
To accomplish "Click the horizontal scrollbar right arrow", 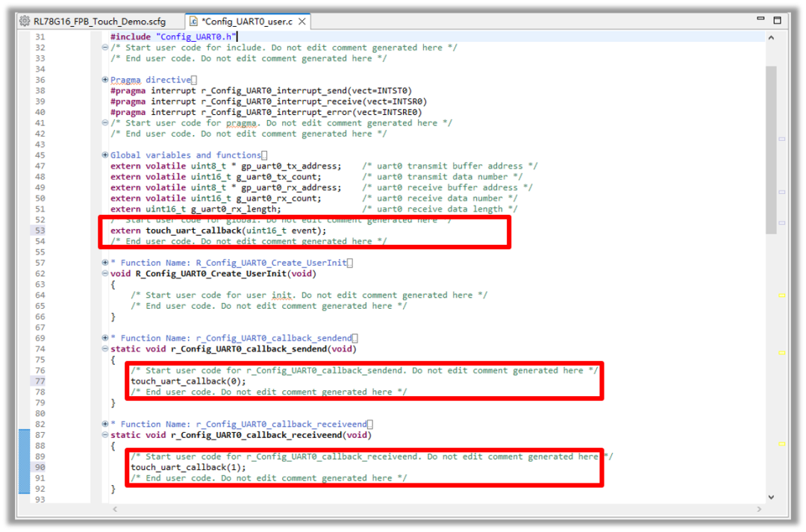I will pyautogui.click(x=760, y=509).
